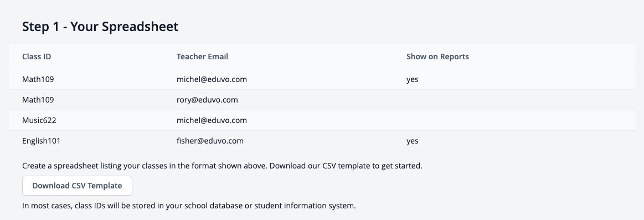The image size is (644, 220).
Task: Click the Music622 class ID cell
Action: [x=39, y=120]
